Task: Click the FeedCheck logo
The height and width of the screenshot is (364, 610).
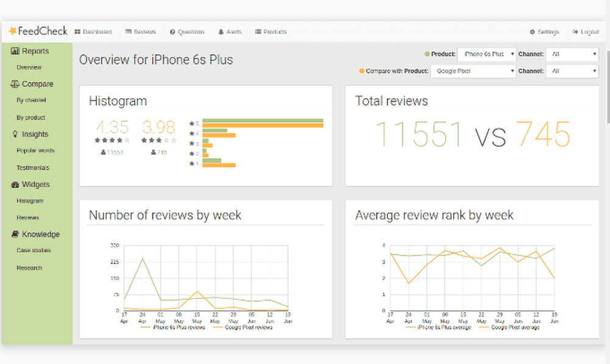Action: pyautogui.click(x=38, y=30)
